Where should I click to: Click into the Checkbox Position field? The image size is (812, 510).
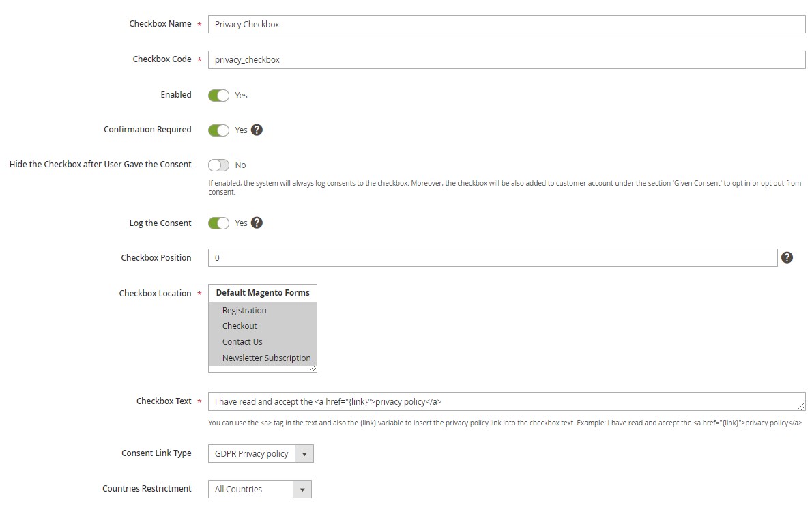click(x=492, y=258)
